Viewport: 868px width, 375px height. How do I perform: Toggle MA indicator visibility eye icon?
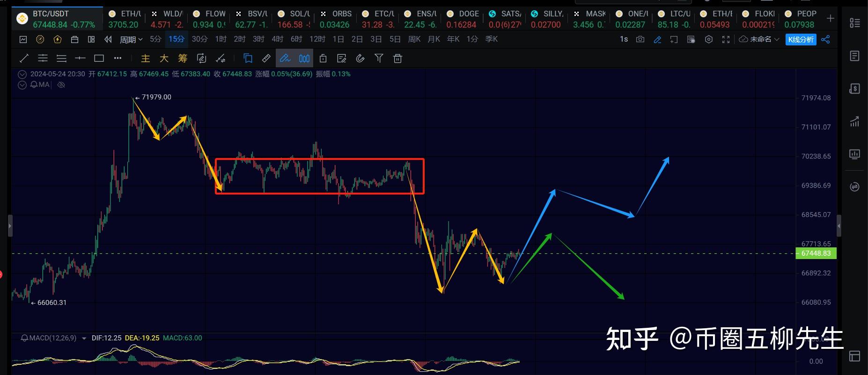(x=61, y=85)
